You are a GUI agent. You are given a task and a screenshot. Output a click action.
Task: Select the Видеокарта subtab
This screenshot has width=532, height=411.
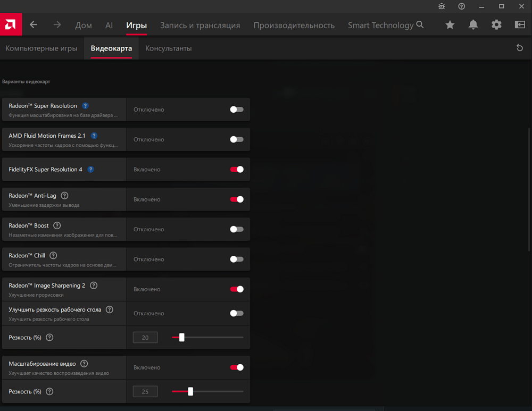coord(111,48)
